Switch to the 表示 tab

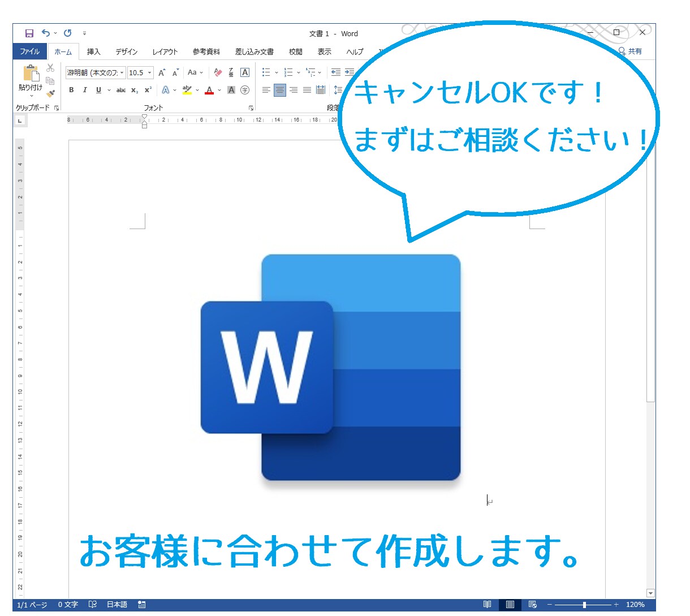coord(325,51)
